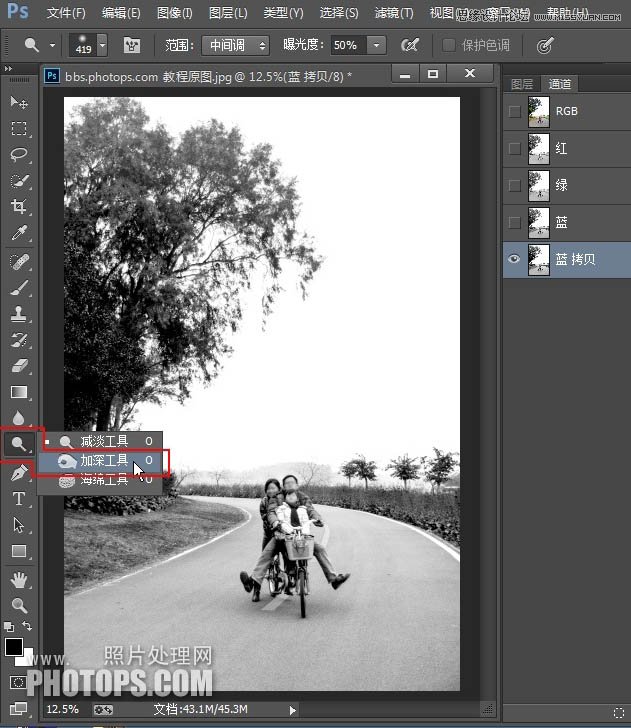Select the Eraser tool
Image resolution: width=631 pixels, height=728 pixels.
(19, 366)
